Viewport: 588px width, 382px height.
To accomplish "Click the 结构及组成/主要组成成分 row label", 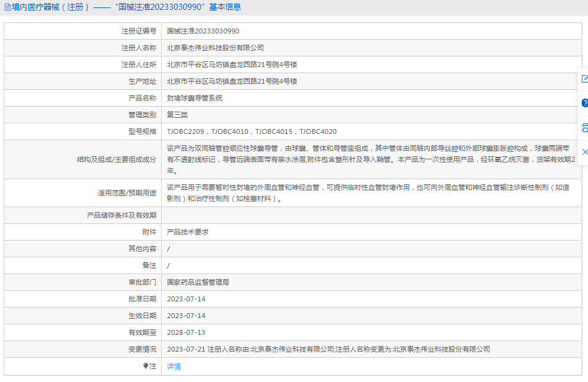I will (x=116, y=159).
